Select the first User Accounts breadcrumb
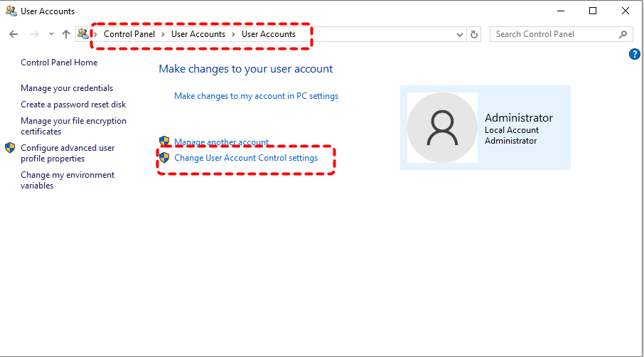The width and height of the screenshot is (644, 357). tap(198, 34)
